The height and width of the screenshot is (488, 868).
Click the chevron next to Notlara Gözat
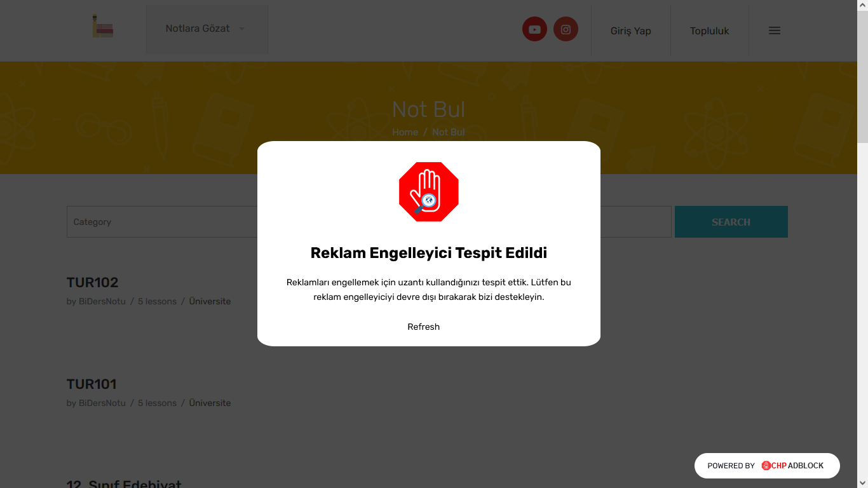(241, 29)
